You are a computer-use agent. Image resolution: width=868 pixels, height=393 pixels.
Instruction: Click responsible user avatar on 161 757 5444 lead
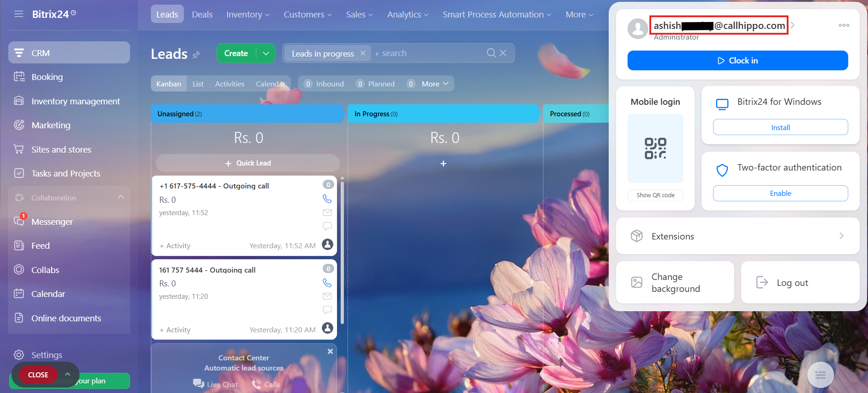click(327, 328)
